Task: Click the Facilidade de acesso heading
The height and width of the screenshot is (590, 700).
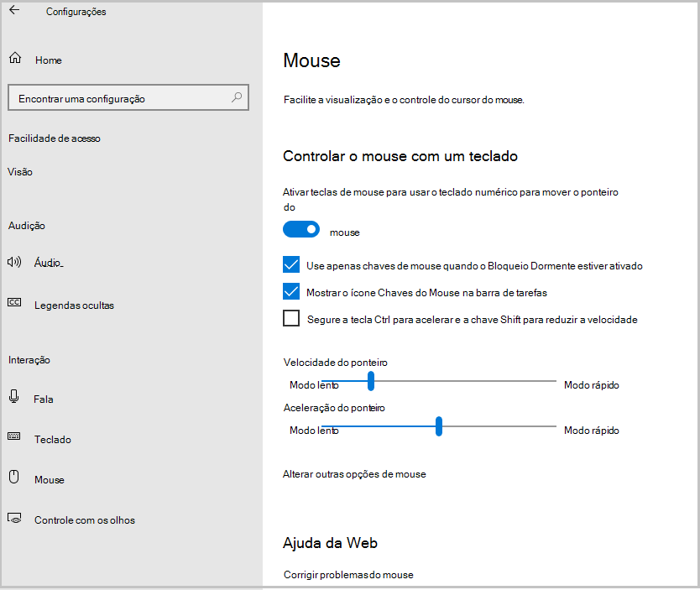Action: point(55,138)
